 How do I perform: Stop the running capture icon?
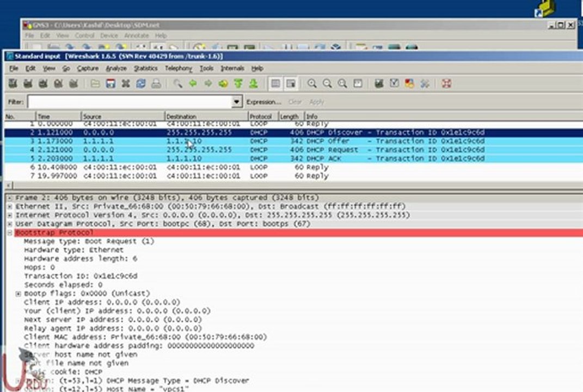point(58,84)
